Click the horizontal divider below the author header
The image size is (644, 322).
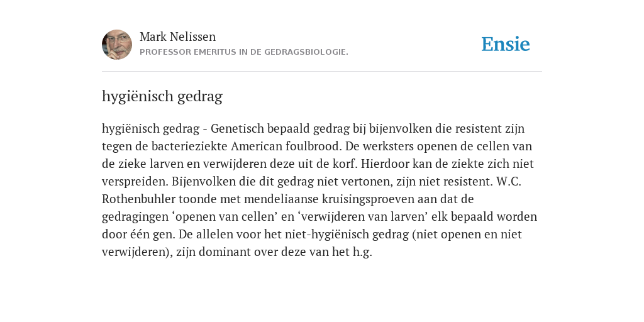click(322, 72)
